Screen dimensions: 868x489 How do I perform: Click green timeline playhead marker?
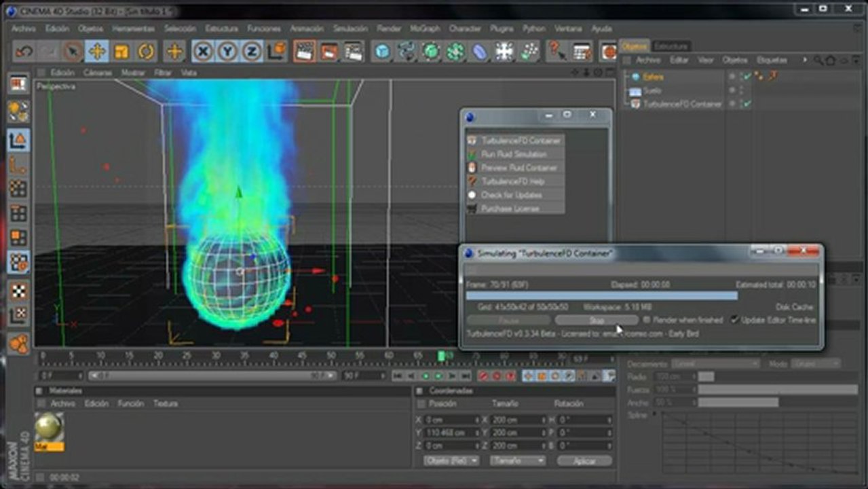pos(441,356)
